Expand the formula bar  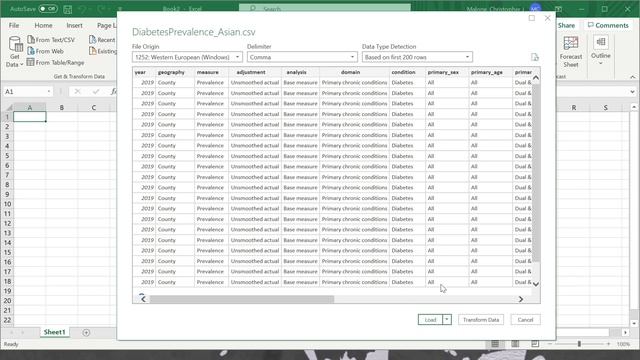tap(632, 91)
